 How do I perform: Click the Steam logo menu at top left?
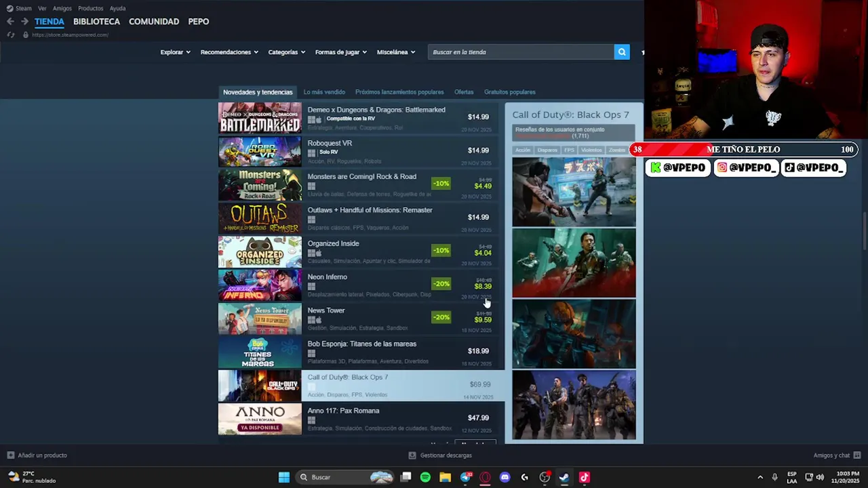click(x=20, y=8)
